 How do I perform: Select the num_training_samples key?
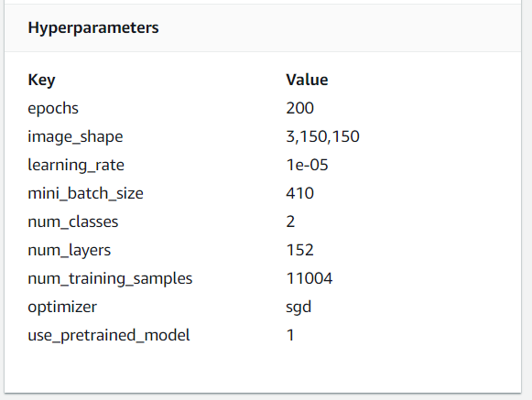coord(110,279)
